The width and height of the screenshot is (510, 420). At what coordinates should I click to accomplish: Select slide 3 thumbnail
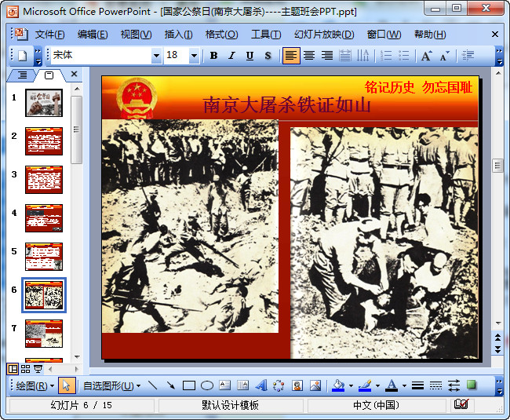pyautogui.click(x=44, y=180)
